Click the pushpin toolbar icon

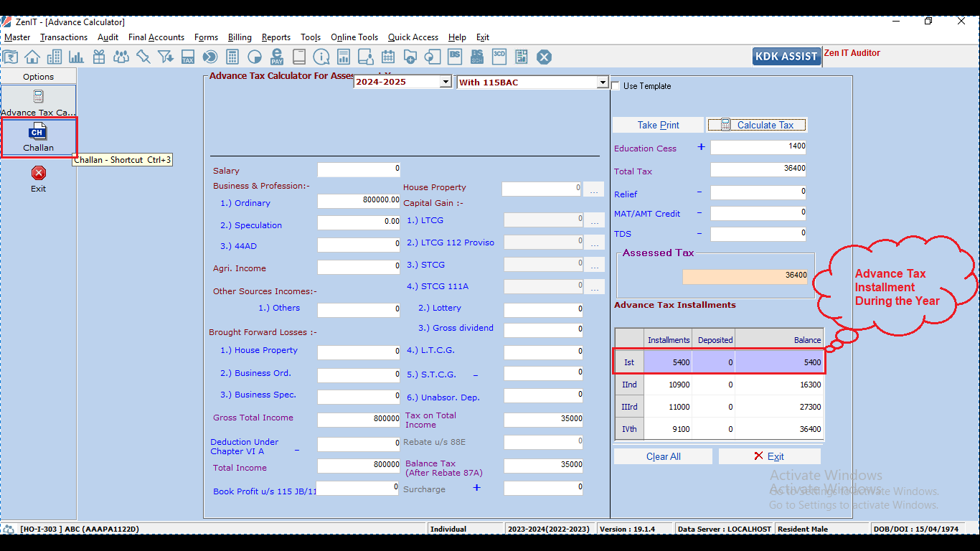[x=143, y=57]
